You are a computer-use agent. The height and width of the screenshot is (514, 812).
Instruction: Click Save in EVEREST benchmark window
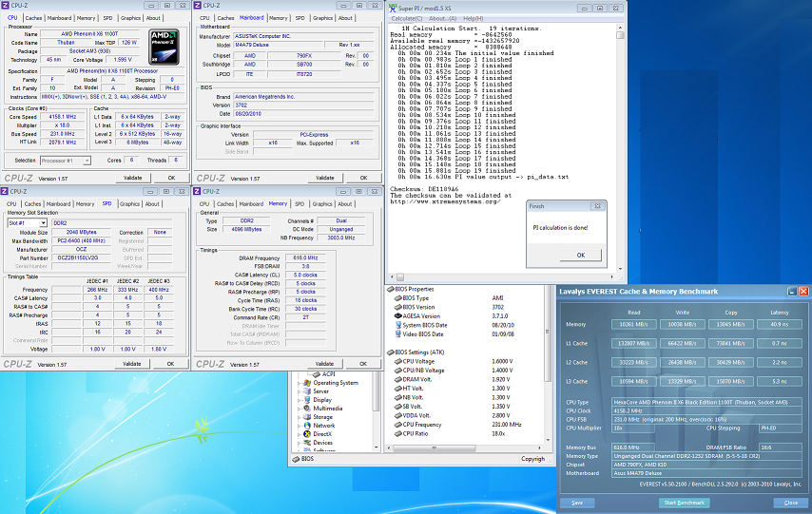tap(577, 503)
